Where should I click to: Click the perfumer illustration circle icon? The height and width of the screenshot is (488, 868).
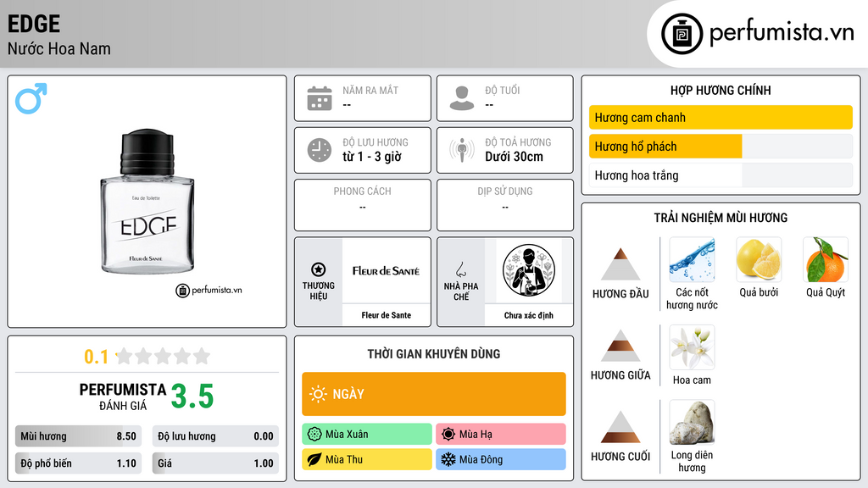(x=529, y=270)
